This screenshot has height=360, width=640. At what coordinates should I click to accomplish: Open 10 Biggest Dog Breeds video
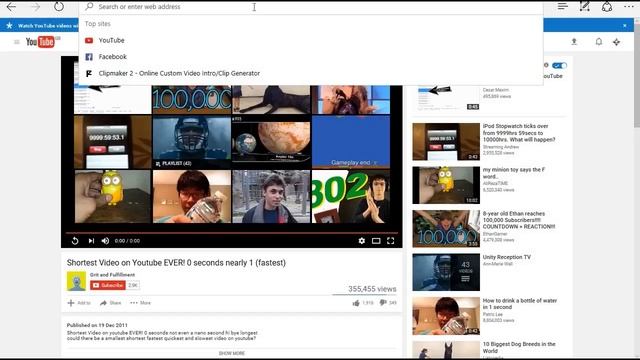(519, 347)
